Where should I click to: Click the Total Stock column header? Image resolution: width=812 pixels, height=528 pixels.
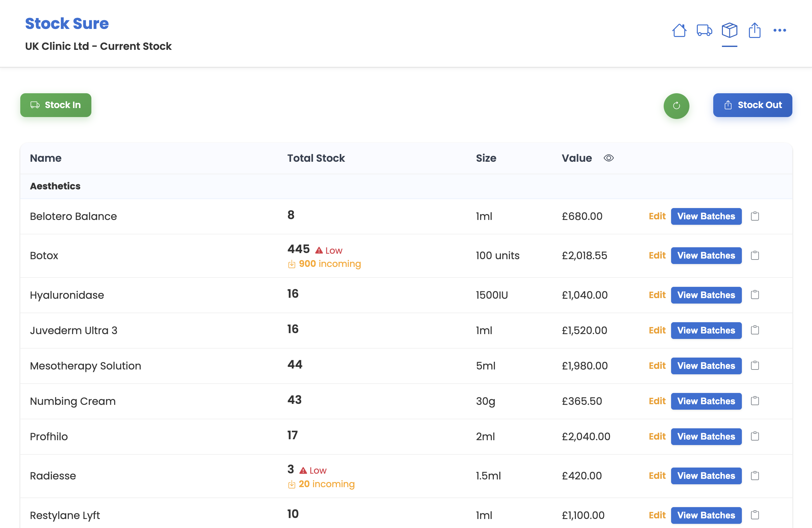click(316, 158)
